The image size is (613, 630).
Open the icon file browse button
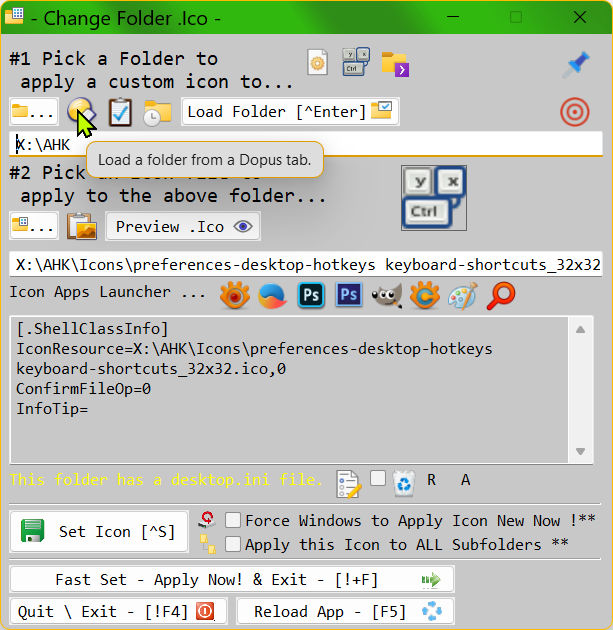[33, 226]
